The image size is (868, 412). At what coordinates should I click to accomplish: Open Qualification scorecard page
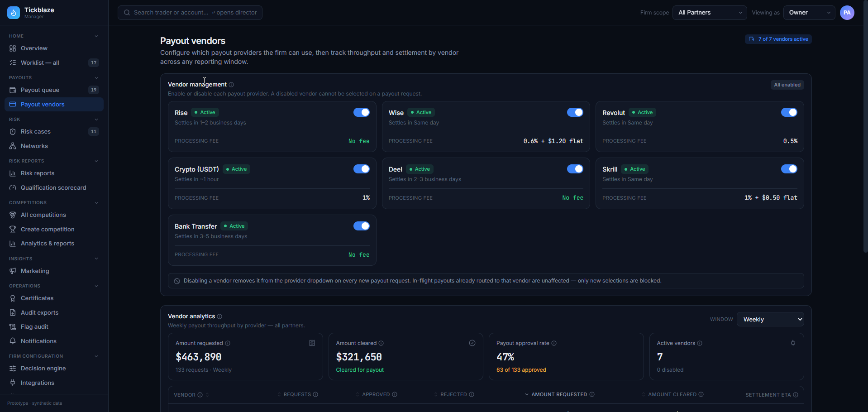click(54, 188)
